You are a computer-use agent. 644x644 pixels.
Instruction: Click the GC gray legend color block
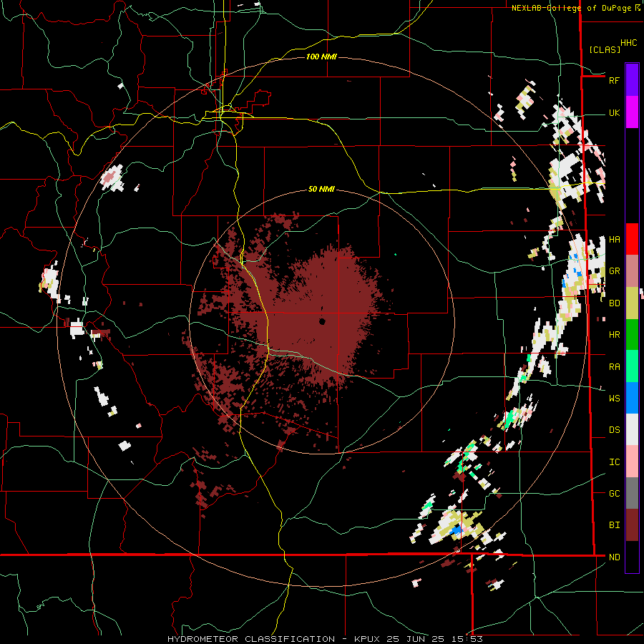tap(632, 493)
